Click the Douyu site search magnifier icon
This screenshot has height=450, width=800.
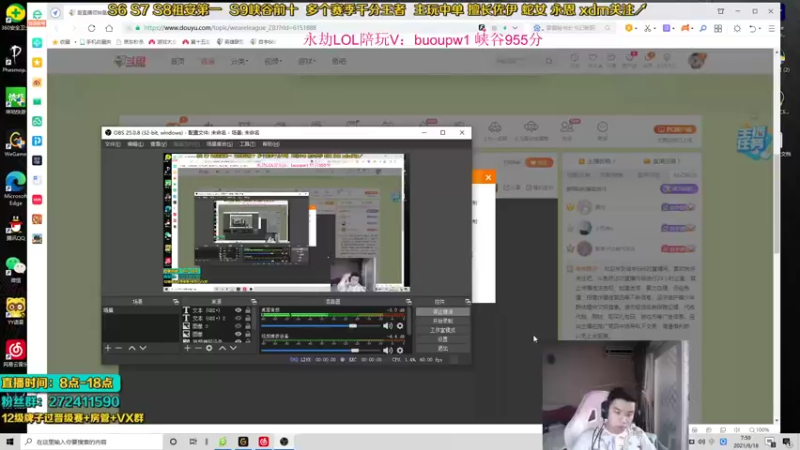tap(548, 61)
